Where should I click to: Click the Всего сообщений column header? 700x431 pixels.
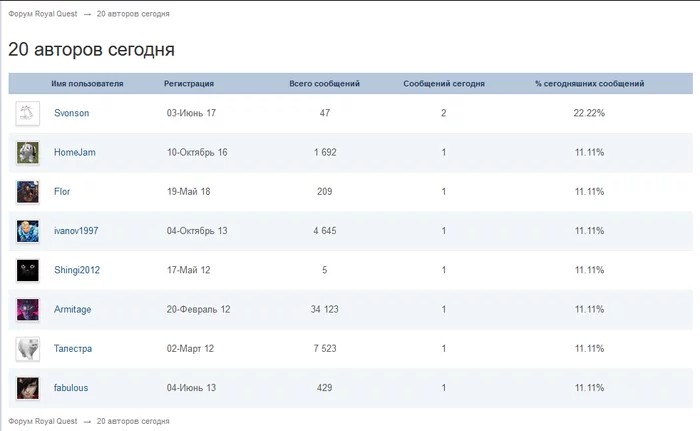point(325,84)
